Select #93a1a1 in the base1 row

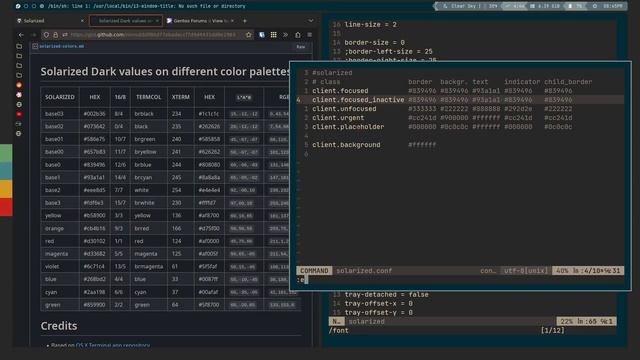94,178
